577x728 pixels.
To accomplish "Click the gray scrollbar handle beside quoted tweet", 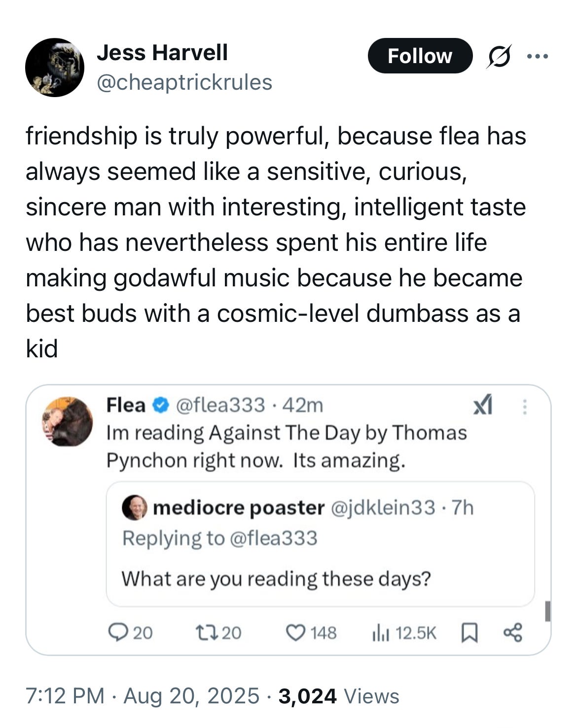I will pyautogui.click(x=547, y=611).
